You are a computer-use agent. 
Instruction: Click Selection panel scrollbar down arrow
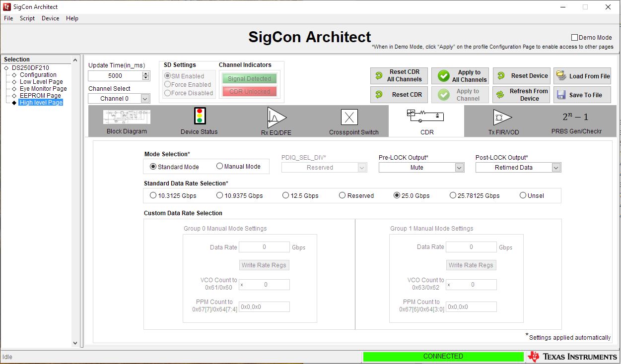(75, 343)
